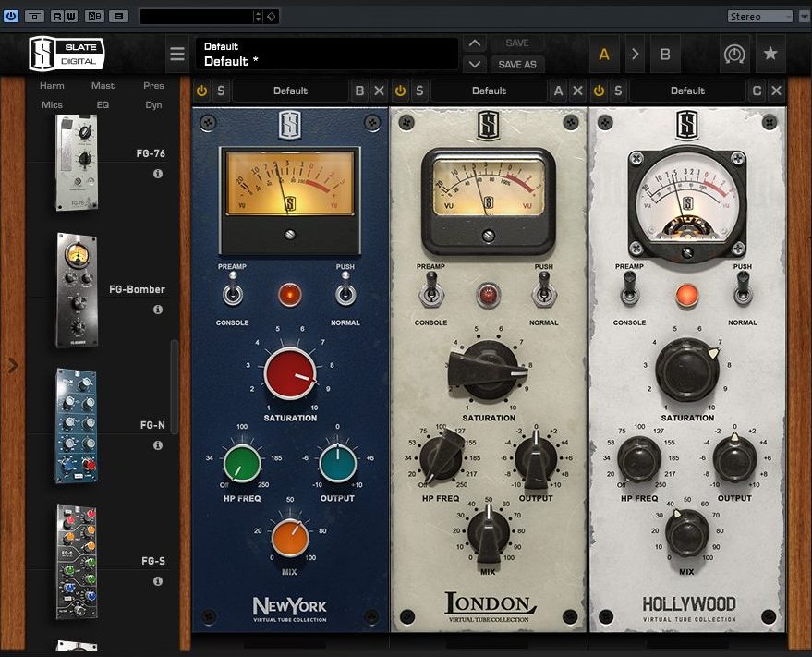The width and height of the screenshot is (812, 657).
Task: Click slot letter C on Hollywood module
Action: pyautogui.click(x=757, y=91)
